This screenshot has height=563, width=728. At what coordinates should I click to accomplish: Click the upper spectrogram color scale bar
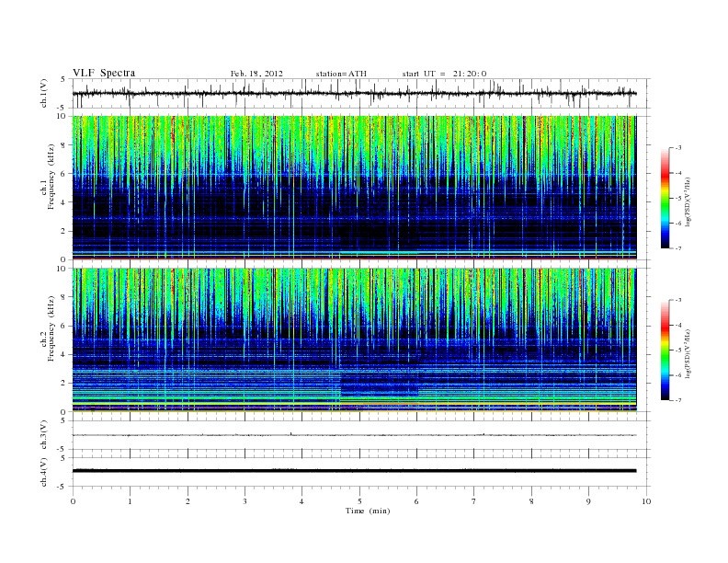pyautogui.click(x=665, y=198)
